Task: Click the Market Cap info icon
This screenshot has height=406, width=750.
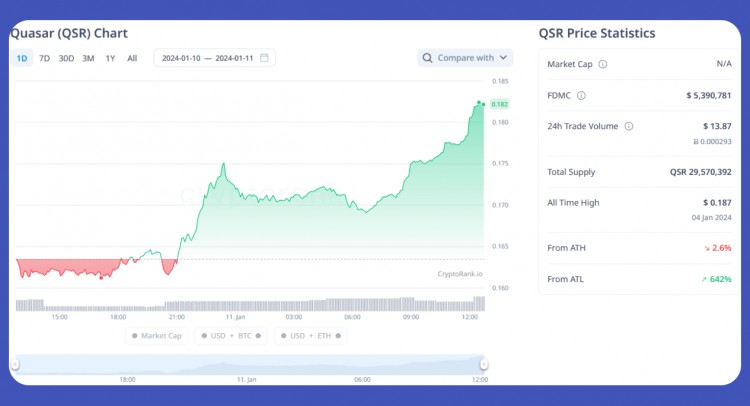Action: 603,64
